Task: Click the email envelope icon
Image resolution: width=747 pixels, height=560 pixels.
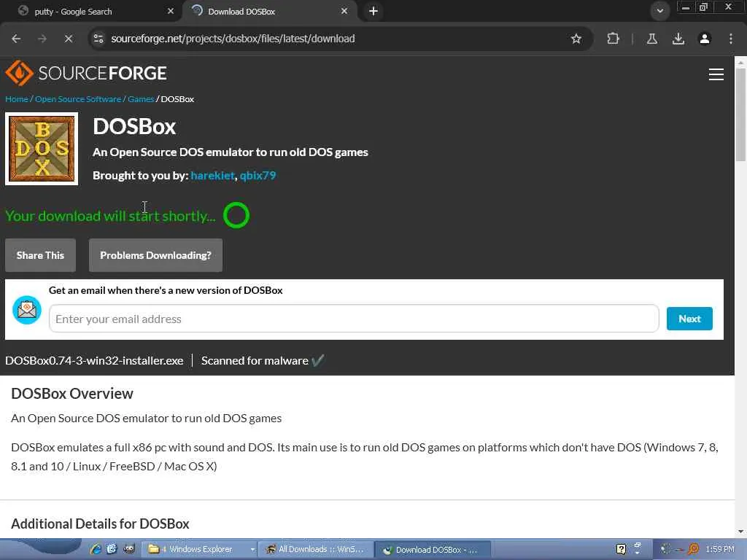Action: point(27,310)
